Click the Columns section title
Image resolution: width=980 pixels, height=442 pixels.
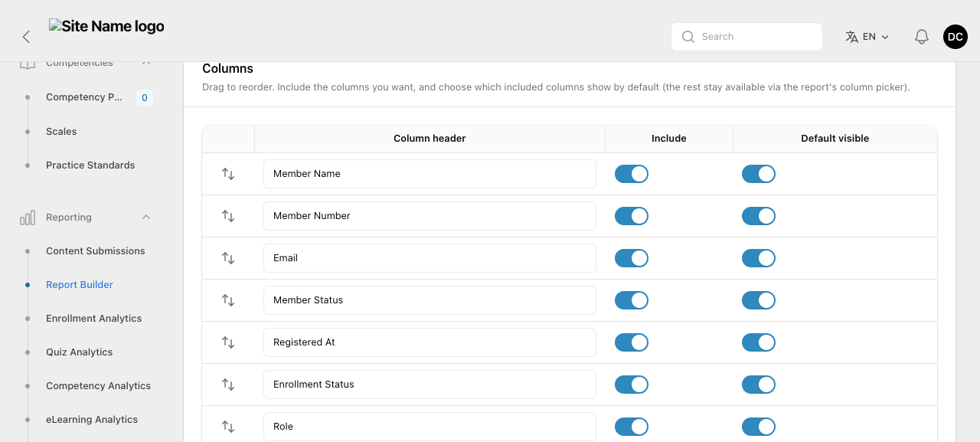tap(228, 69)
